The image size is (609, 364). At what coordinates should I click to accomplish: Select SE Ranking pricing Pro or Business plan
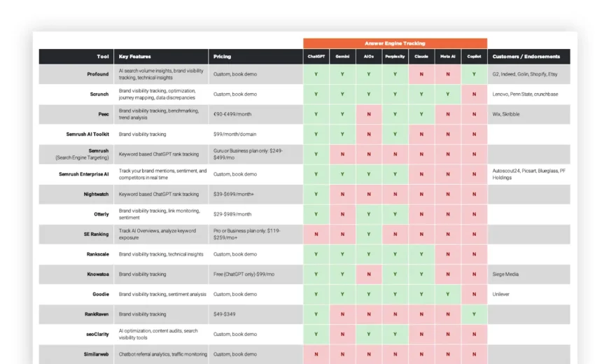pyautogui.click(x=246, y=234)
